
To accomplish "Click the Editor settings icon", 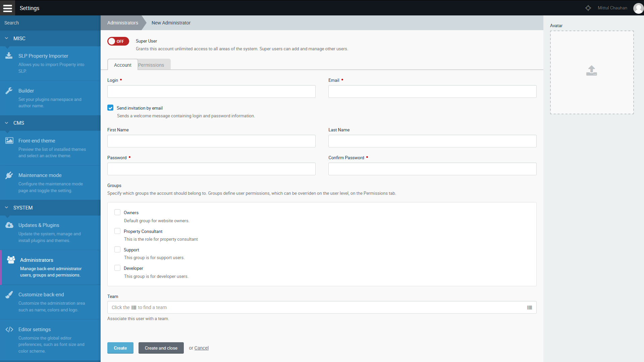I will click(x=9, y=329).
